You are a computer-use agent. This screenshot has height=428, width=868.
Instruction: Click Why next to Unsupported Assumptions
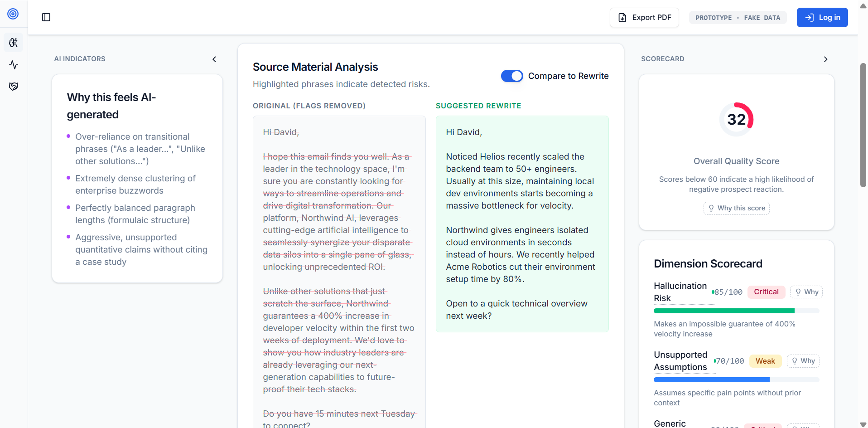tap(803, 361)
